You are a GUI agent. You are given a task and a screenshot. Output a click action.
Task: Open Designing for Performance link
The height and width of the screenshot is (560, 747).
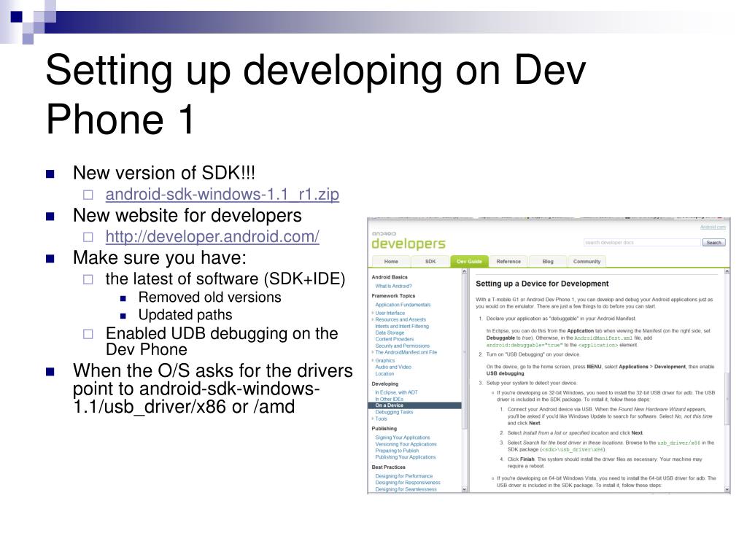(x=404, y=476)
